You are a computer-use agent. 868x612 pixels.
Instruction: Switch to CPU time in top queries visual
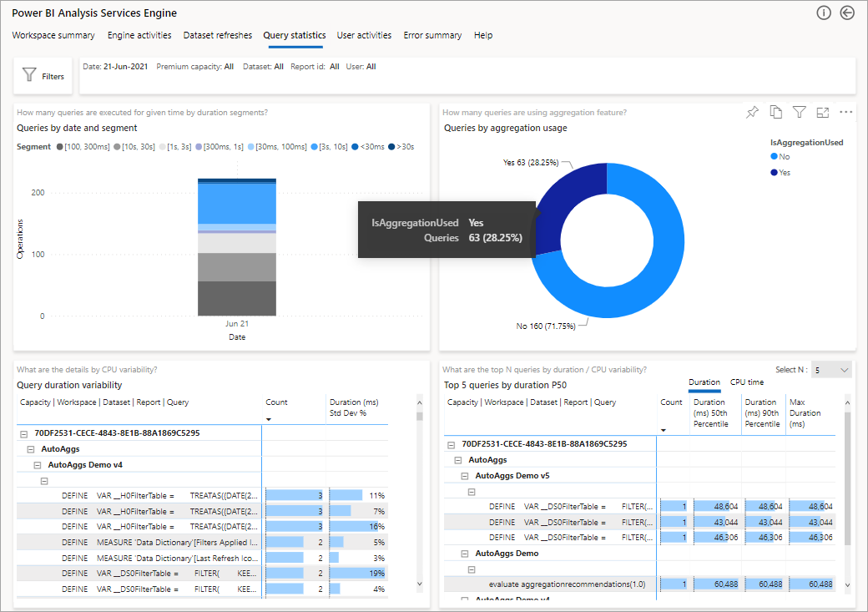click(x=748, y=382)
